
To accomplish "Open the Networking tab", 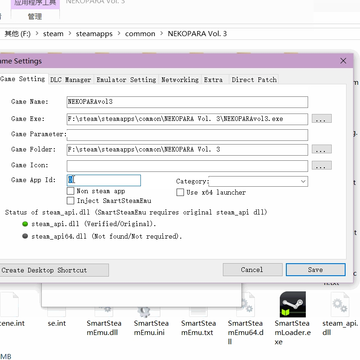I will [x=180, y=80].
